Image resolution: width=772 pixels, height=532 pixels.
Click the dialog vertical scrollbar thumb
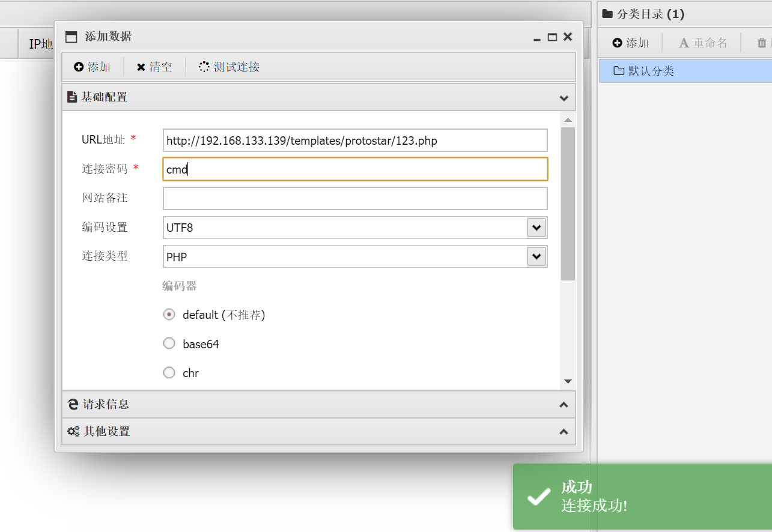coord(568,204)
